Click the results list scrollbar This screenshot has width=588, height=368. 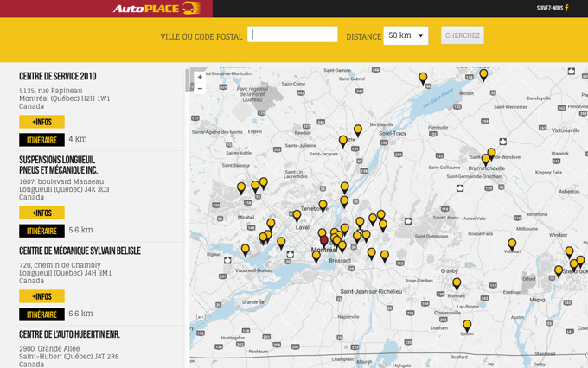click(x=187, y=80)
